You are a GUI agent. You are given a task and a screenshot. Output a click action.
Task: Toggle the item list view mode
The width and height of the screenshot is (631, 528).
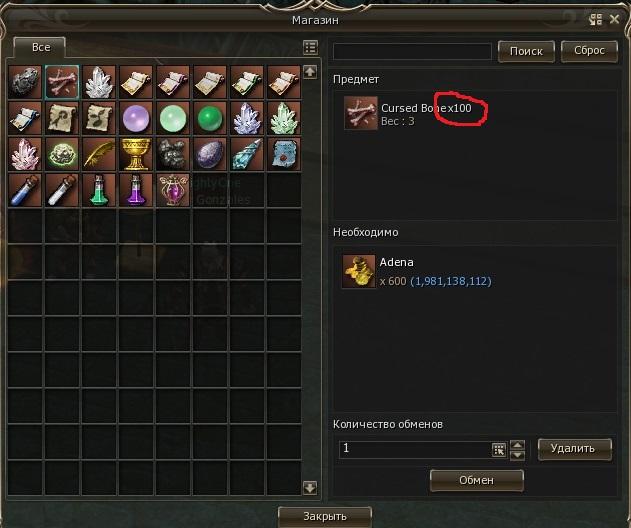pos(310,47)
